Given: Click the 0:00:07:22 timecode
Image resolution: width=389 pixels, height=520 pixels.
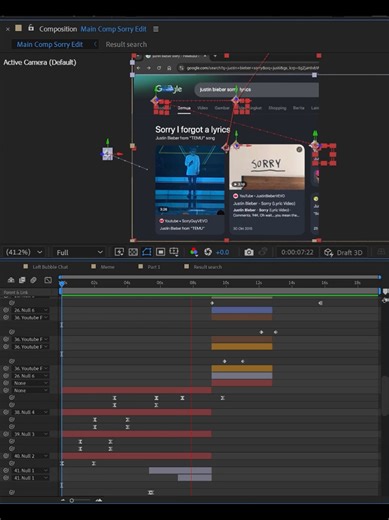Looking at the screenshot, I should point(297,252).
